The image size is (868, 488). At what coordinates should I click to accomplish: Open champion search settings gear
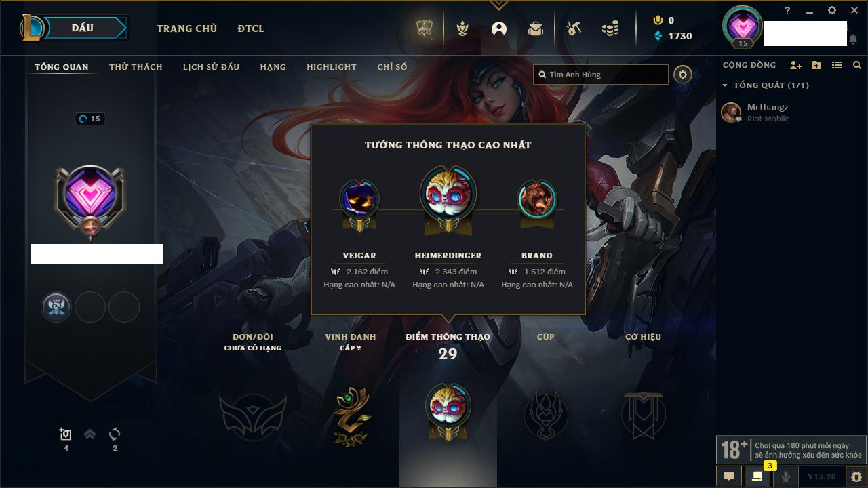tap(683, 75)
